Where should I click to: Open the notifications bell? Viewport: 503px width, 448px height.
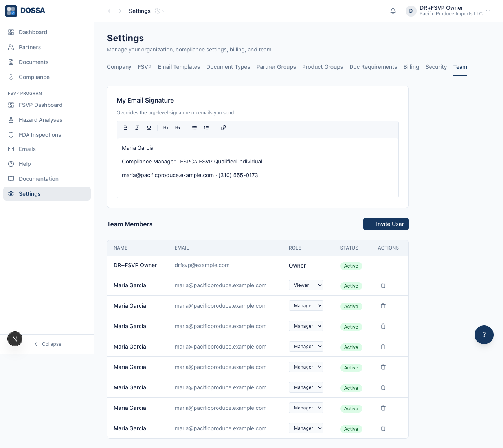(x=393, y=11)
